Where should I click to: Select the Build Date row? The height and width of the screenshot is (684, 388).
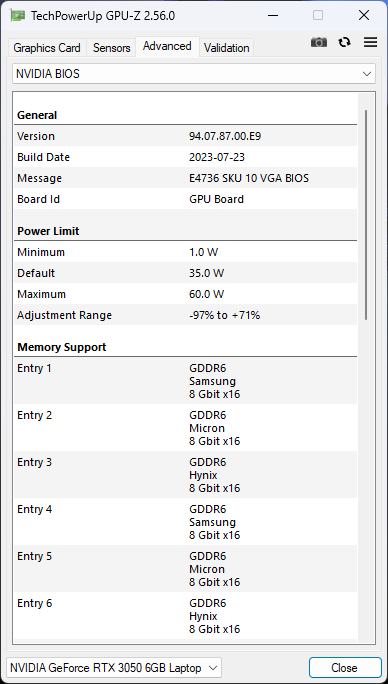(x=185, y=157)
